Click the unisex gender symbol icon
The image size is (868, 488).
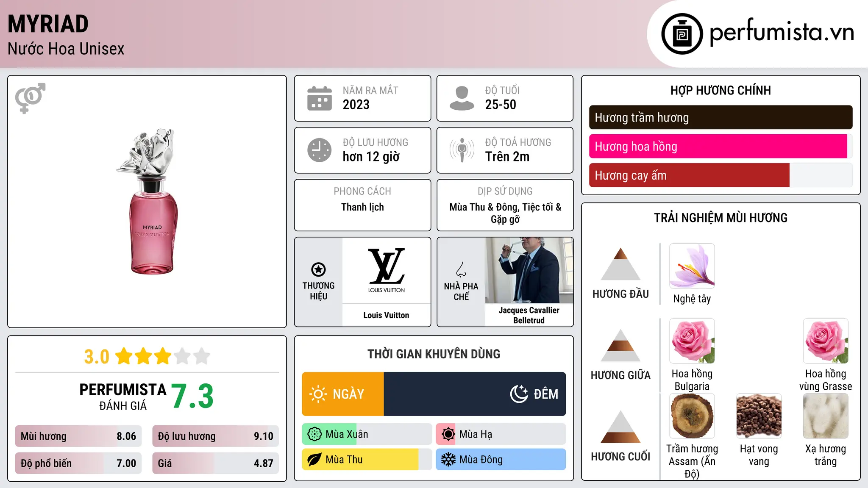(x=30, y=98)
